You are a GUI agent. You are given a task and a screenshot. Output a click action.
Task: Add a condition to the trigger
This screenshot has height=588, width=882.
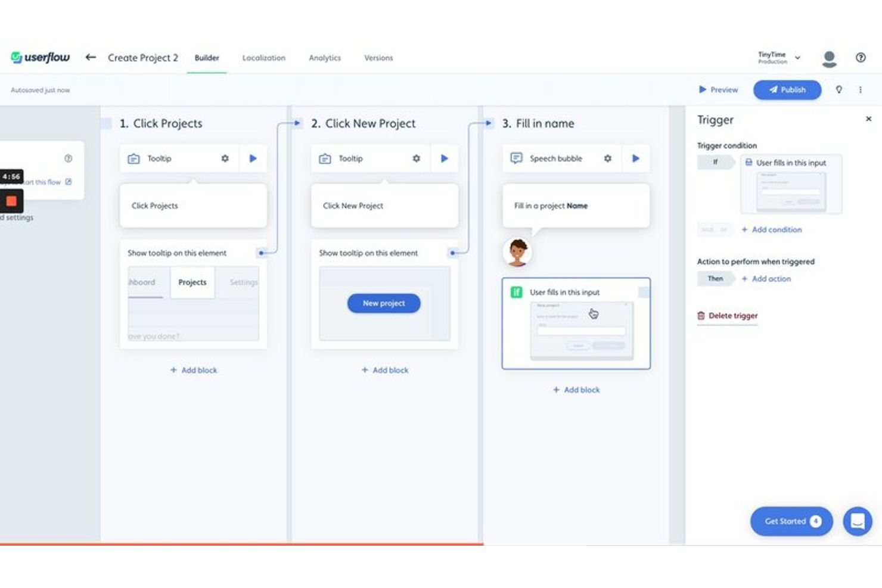pyautogui.click(x=772, y=229)
